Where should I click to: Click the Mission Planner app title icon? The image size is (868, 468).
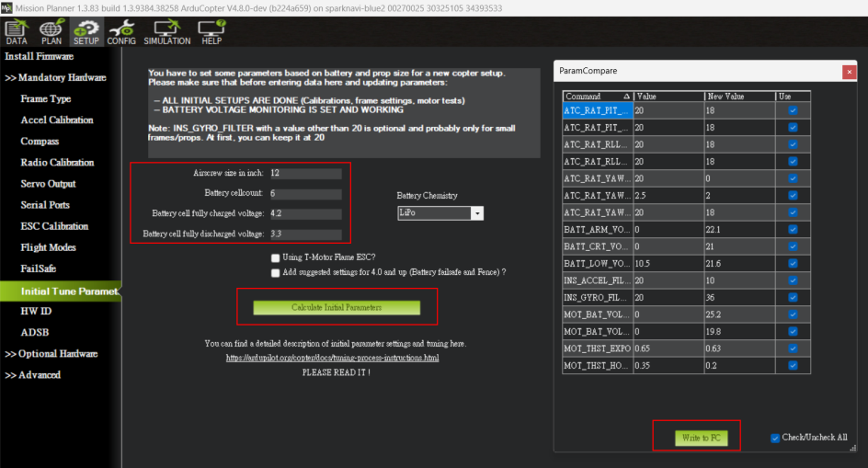pyautogui.click(x=6, y=7)
